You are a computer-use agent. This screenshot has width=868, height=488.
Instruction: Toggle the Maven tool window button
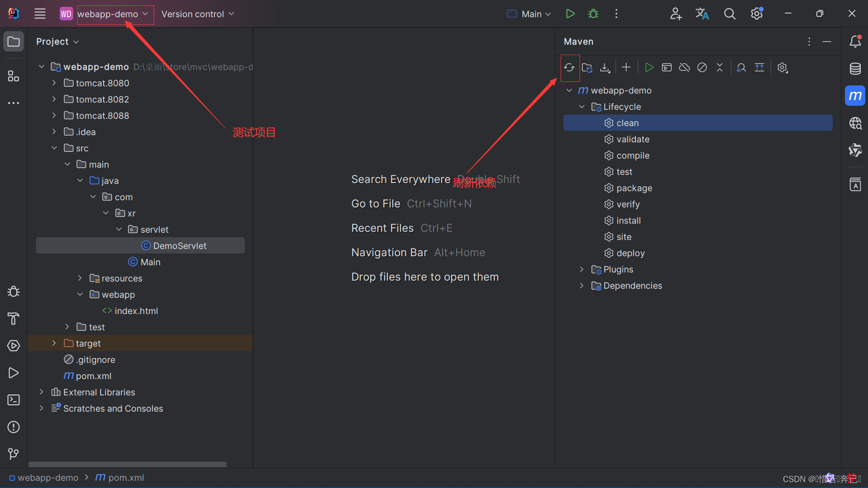point(855,96)
